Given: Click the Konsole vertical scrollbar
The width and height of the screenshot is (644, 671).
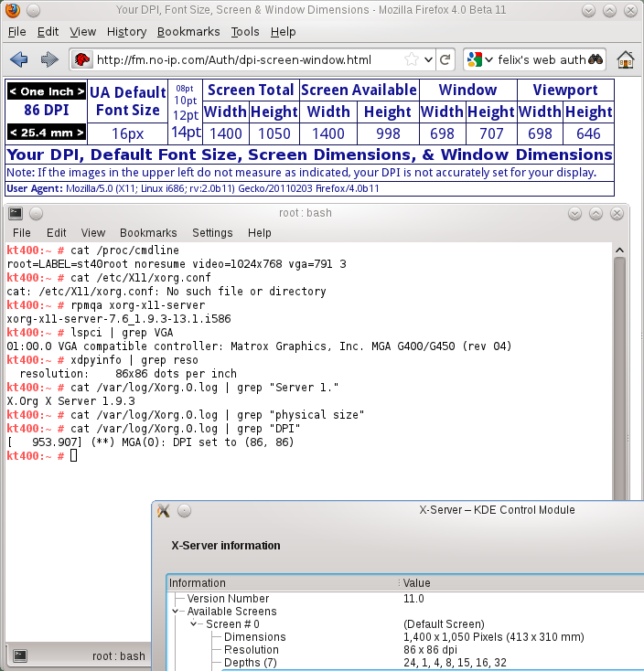Looking at the screenshot, I should [618, 366].
